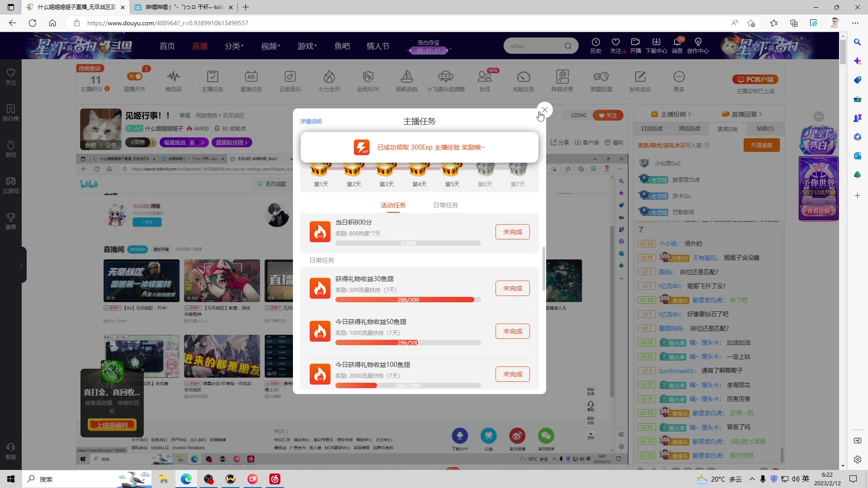868x488 pixels.
Task: Toggle the 直播开关 switch
Action: pos(135,76)
